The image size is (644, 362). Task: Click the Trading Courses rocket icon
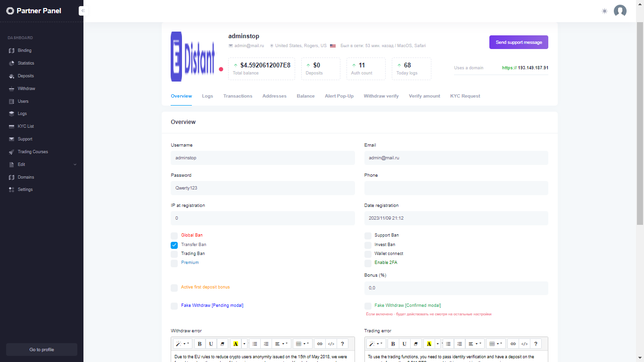point(12,152)
